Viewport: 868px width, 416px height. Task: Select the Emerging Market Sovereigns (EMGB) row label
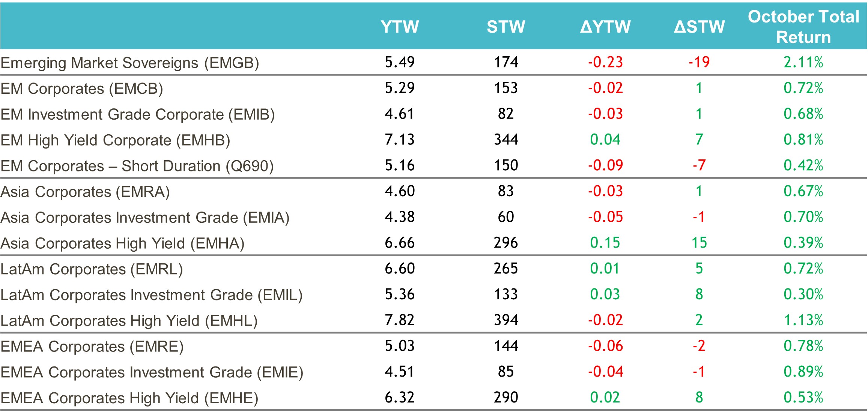pyautogui.click(x=130, y=63)
